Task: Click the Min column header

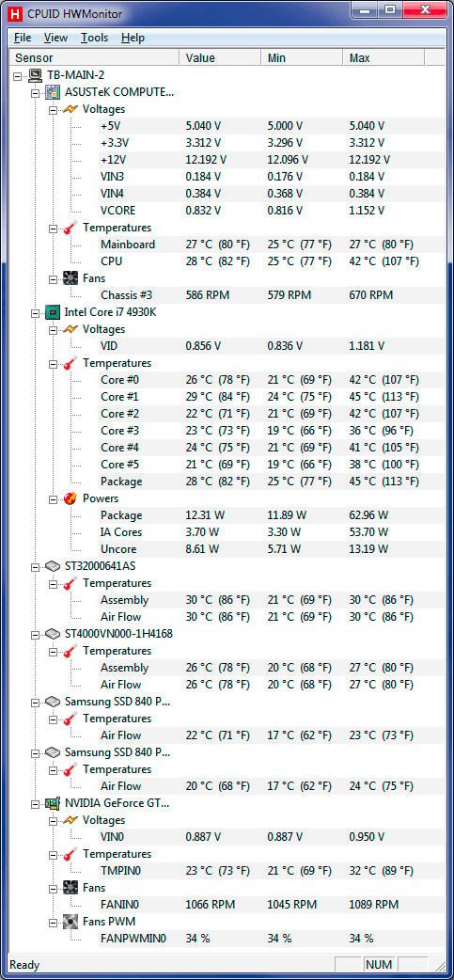Action: click(x=303, y=57)
